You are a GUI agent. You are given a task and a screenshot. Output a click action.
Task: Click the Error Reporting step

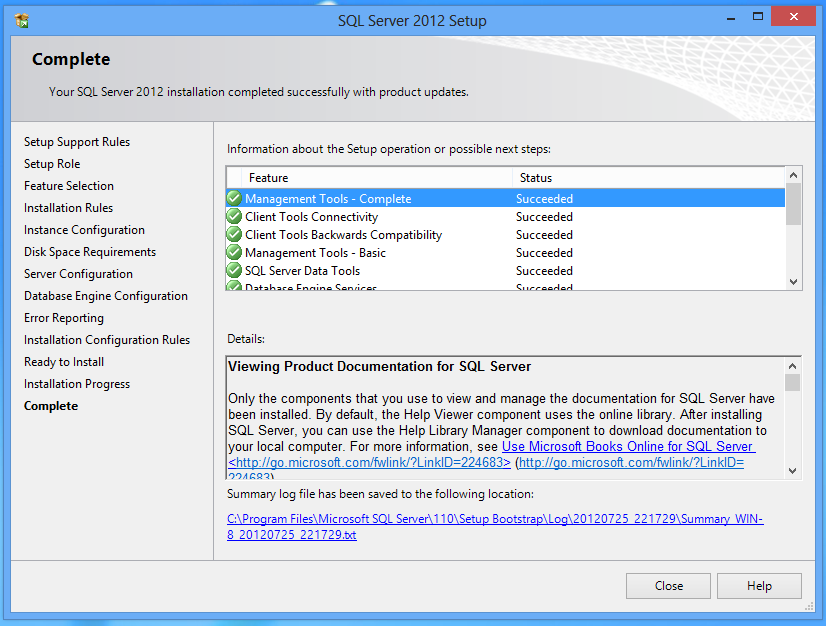(x=64, y=318)
